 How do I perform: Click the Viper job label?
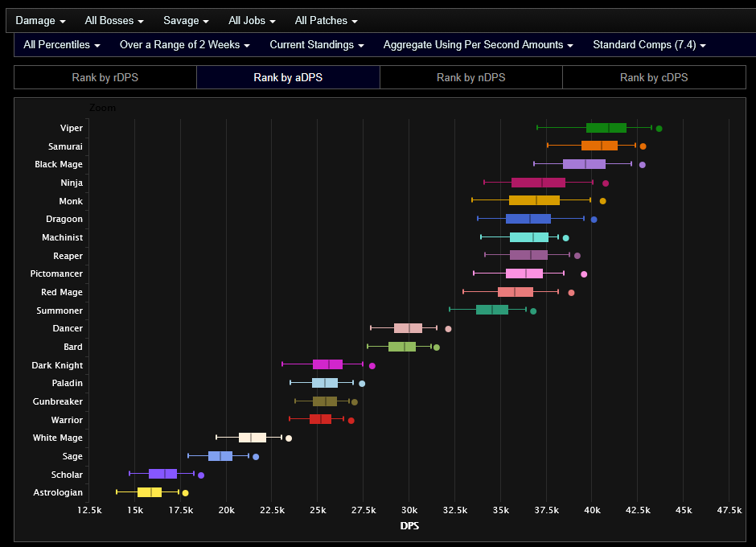(72, 129)
